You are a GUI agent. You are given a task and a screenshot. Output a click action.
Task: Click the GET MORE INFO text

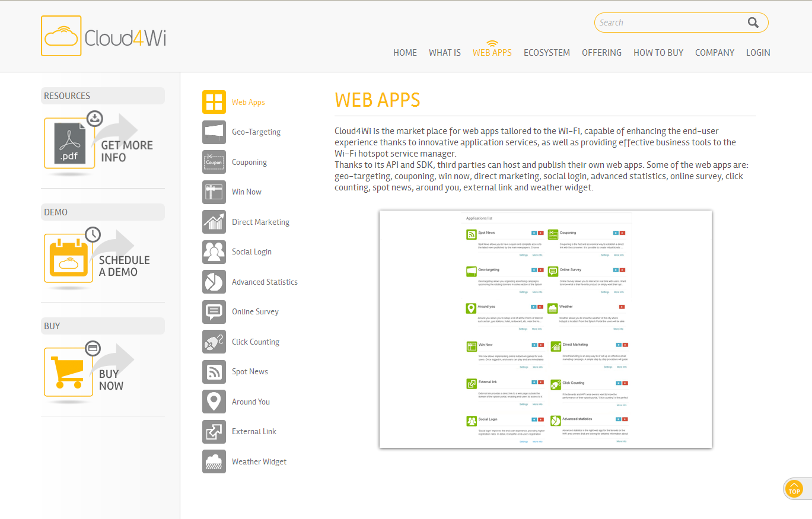click(x=127, y=151)
